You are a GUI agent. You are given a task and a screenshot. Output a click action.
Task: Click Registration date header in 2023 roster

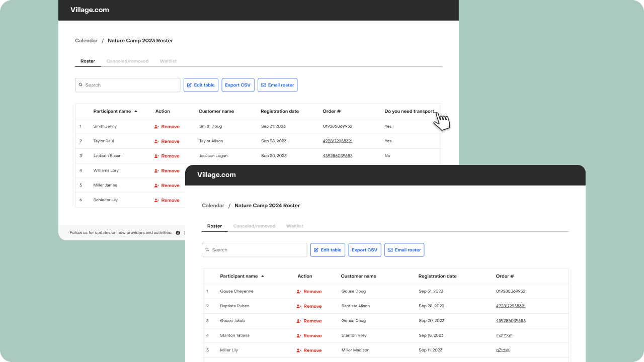coord(280,111)
